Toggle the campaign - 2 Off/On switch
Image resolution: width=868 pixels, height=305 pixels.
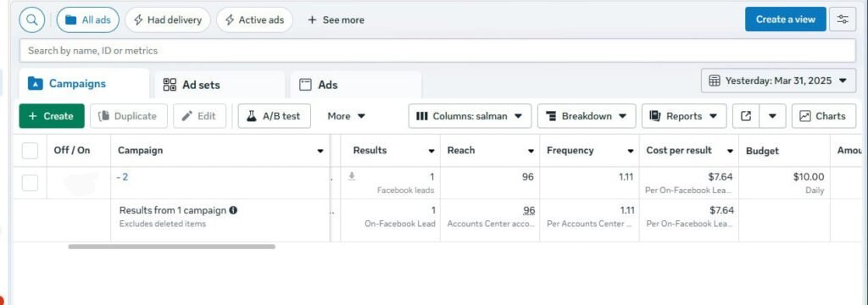point(81,183)
